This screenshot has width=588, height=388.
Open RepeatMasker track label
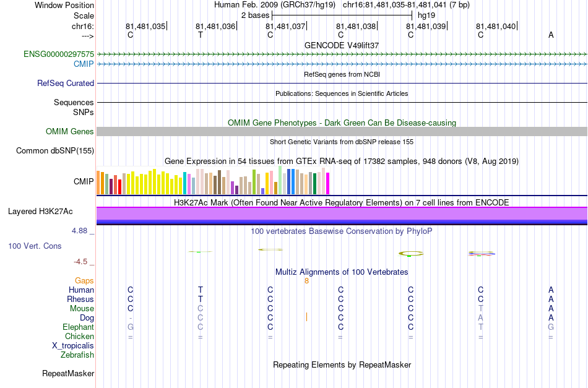pos(68,373)
